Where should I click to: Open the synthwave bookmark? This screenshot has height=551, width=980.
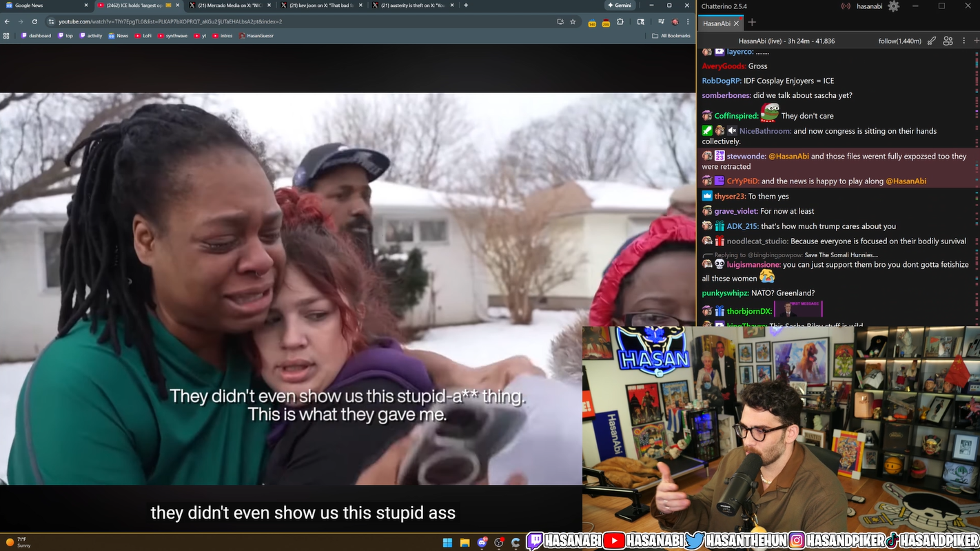173,36
